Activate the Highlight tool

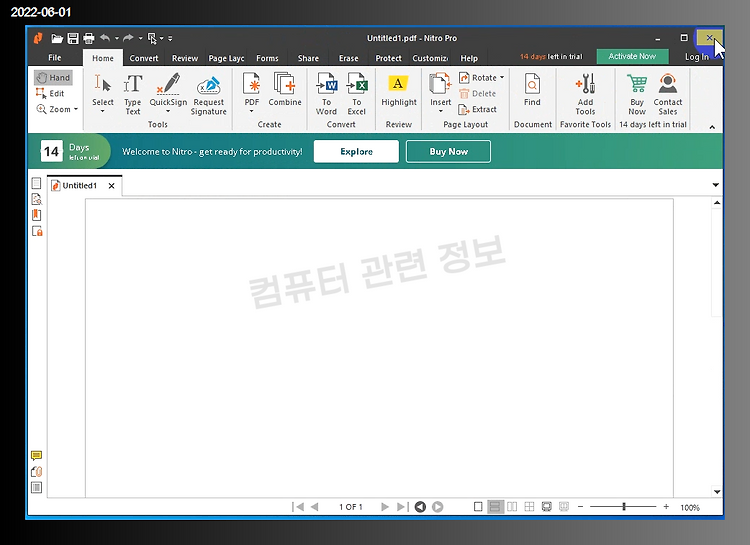click(398, 90)
